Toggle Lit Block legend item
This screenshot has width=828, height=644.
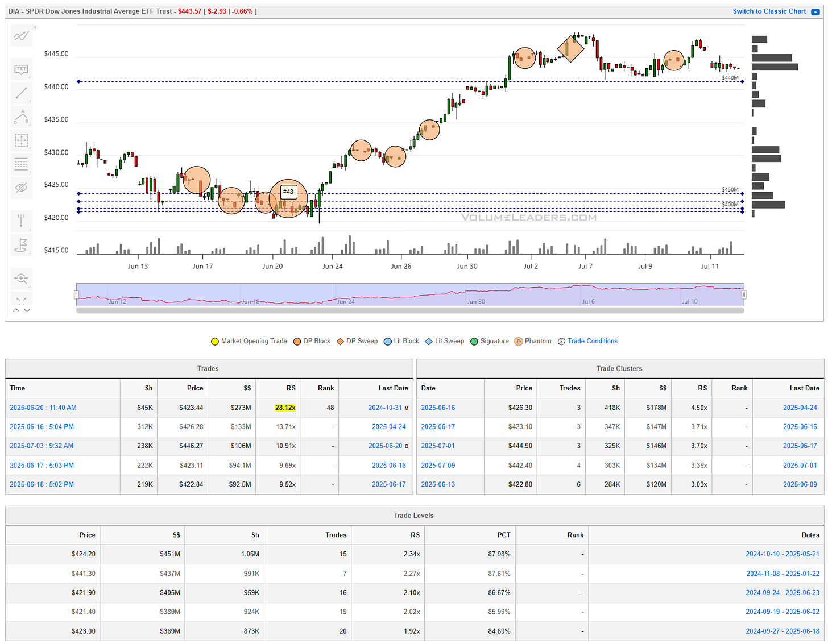401,341
